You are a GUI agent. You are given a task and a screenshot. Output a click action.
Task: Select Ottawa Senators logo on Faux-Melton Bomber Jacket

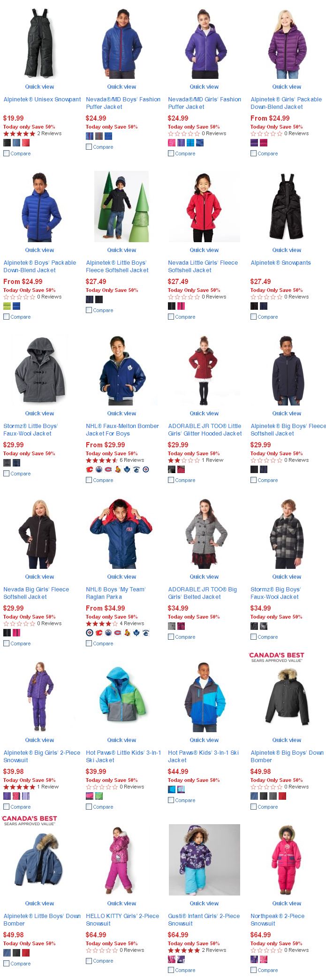pos(118,469)
